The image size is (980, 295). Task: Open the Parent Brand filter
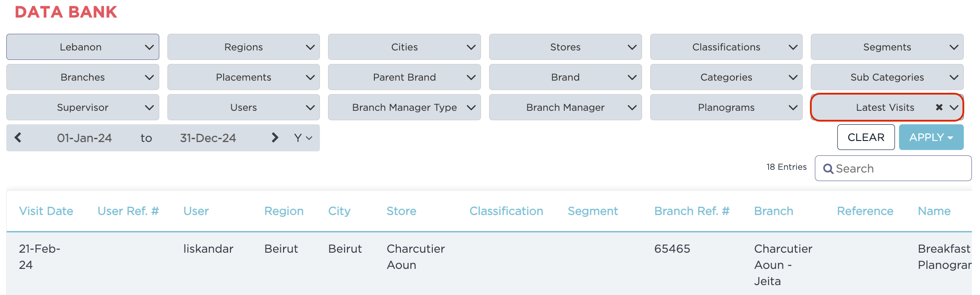[404, 77]
